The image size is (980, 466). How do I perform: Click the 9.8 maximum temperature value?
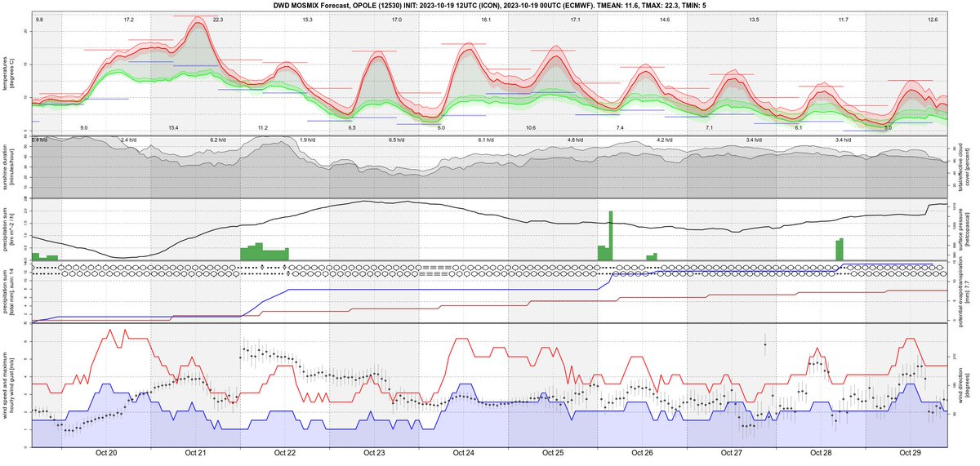[x=39, y=19]
